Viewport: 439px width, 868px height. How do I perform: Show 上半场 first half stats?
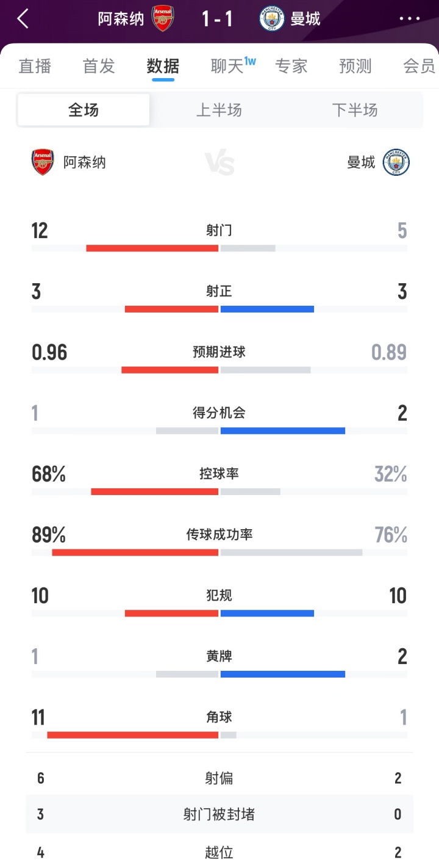pos(219,110)
